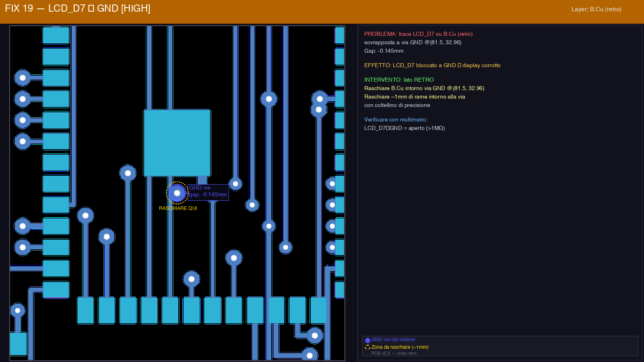The height and width of the screenshot is (362, 644).
Task: Select the large square pad in board center
Action: [x=177, y=143]
